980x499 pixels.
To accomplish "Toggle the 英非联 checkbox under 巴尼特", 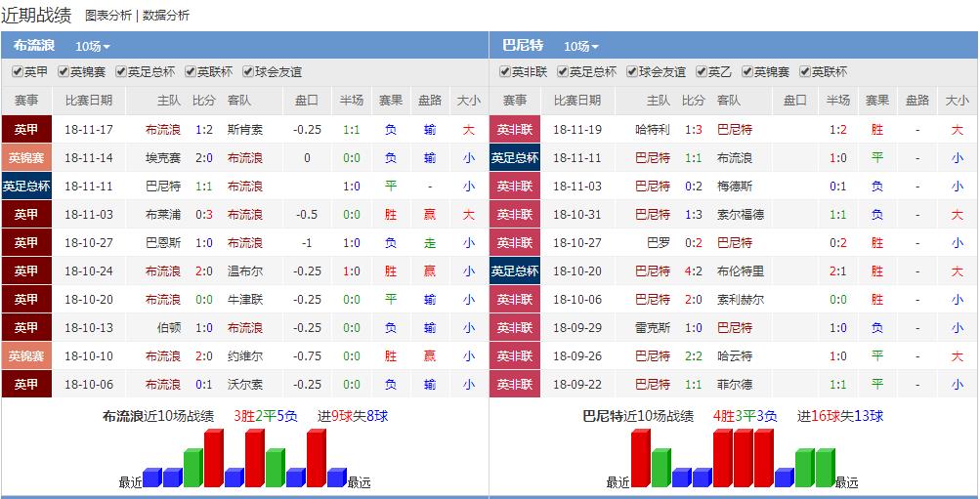I will [505, 72].
